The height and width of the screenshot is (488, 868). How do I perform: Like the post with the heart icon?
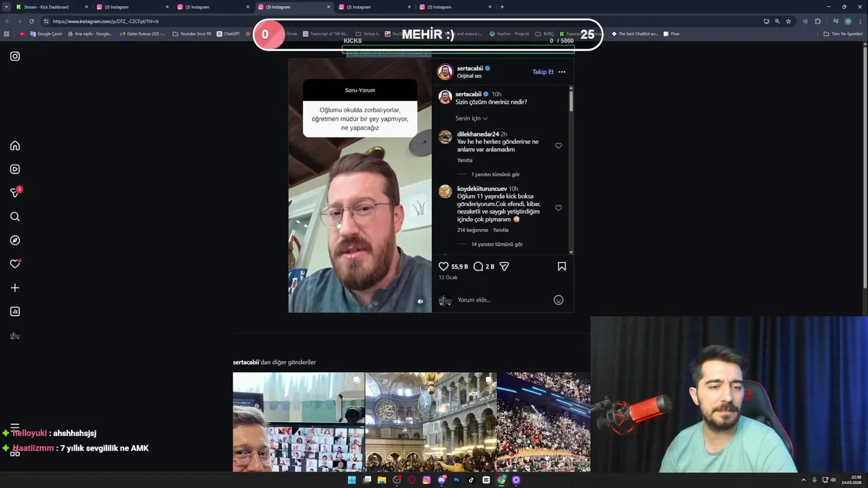443,266
